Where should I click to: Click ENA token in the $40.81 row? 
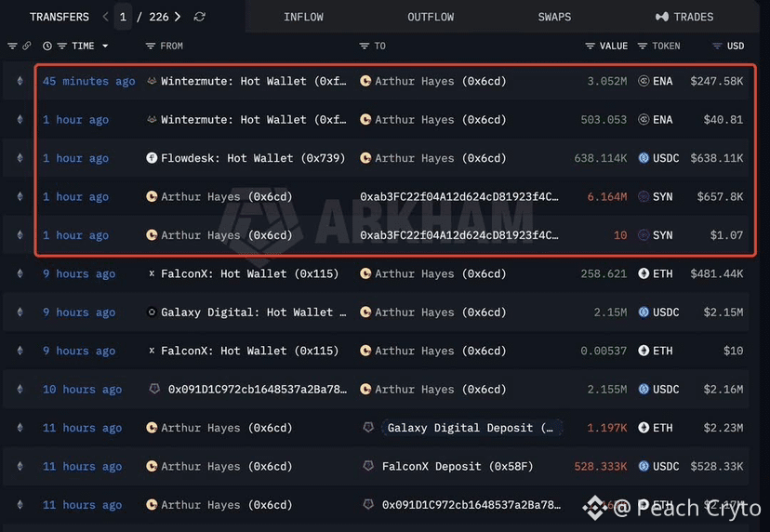point(656,119)
